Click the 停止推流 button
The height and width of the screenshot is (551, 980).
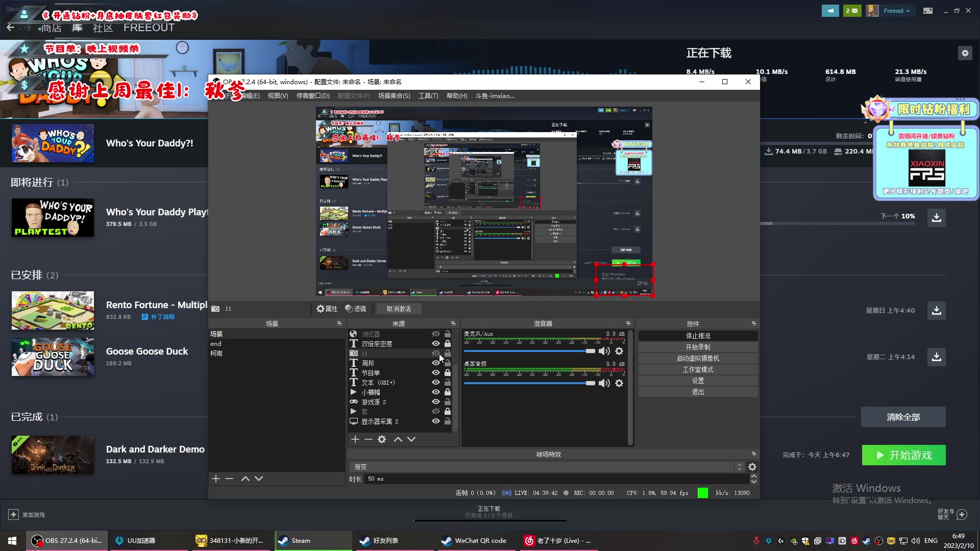coord(698,336)
